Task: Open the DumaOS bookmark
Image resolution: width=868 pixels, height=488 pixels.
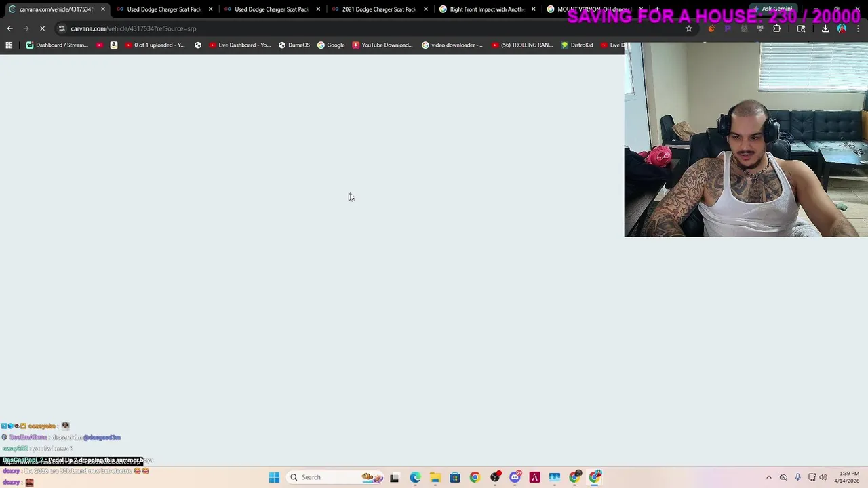Action: point(294,45)
